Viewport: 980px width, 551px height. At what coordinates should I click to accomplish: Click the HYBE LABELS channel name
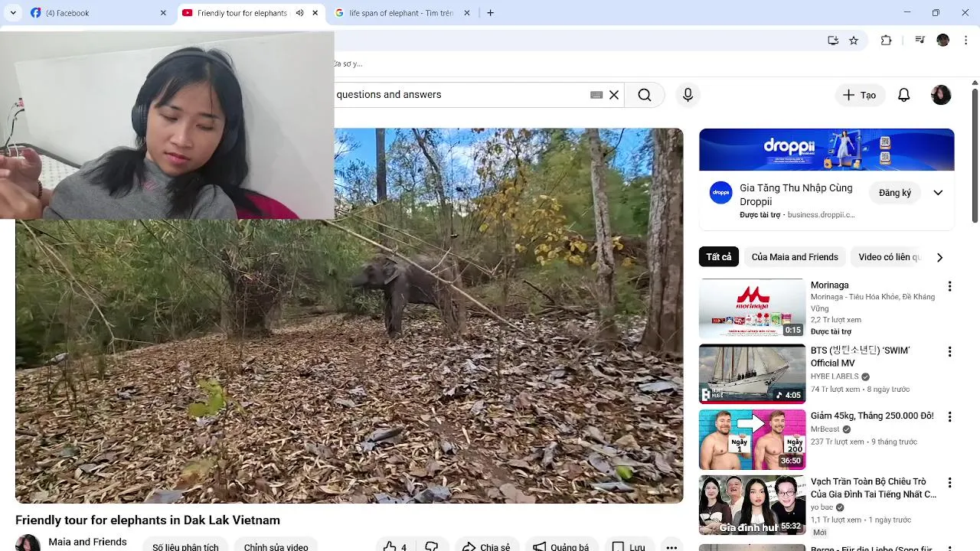(x=835, y=377)
